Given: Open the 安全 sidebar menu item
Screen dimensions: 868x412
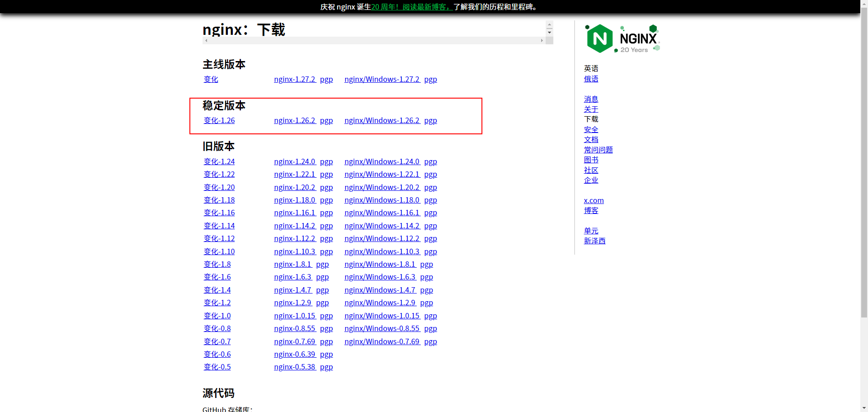Looking at the screenshot, I should (591, 130).
